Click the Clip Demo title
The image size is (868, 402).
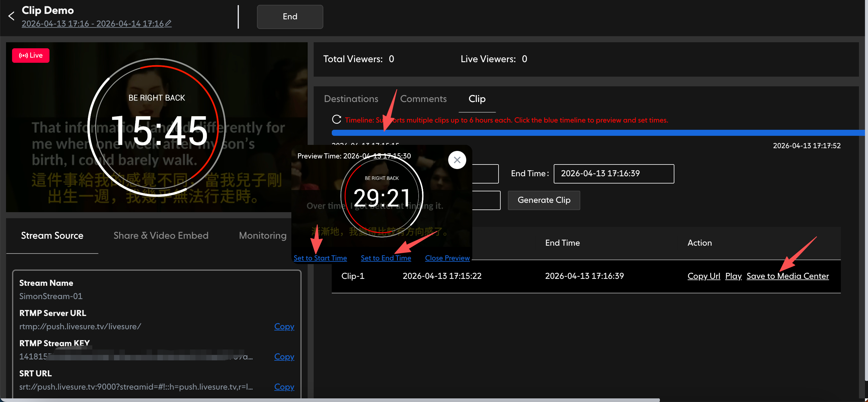[48, 10]
